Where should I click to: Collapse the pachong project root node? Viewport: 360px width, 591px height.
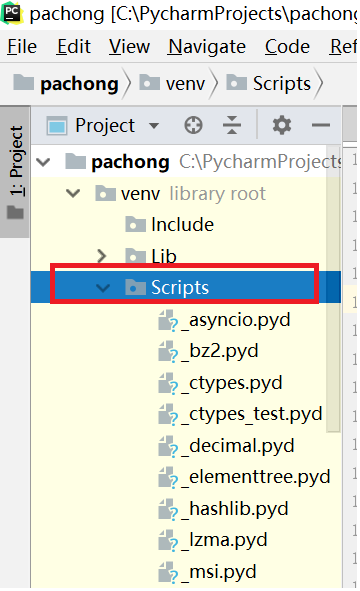click(43, 162)
